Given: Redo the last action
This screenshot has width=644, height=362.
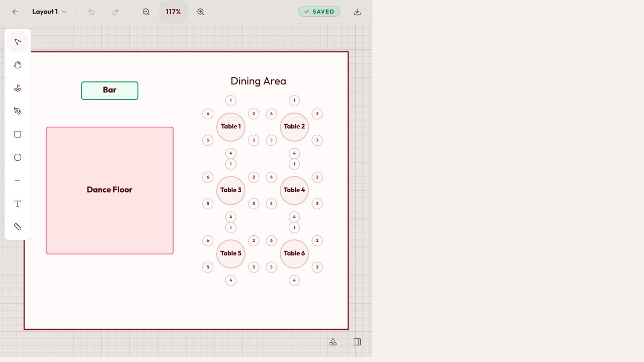Looking at the screenshot, I should (x=115, y=12).
